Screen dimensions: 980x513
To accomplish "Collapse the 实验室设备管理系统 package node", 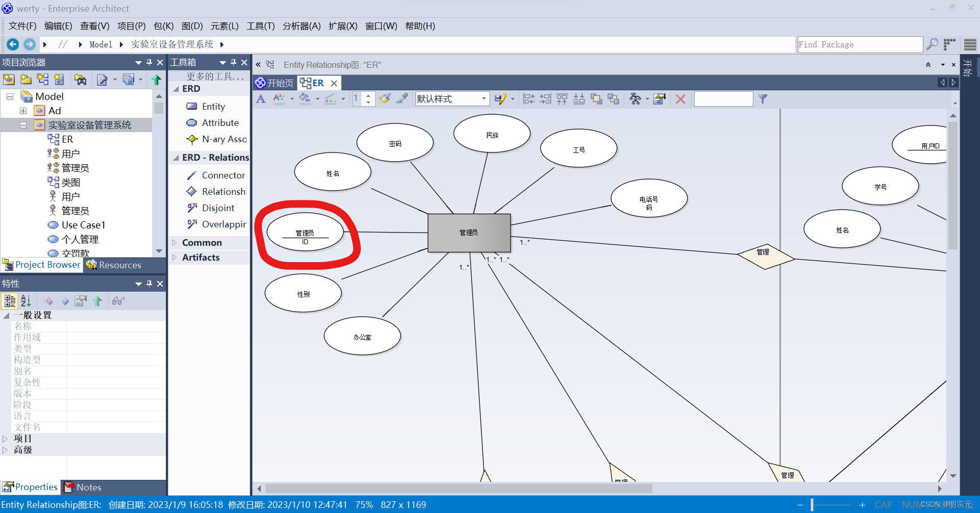I will pyautogui.click(x=23, y=125).
